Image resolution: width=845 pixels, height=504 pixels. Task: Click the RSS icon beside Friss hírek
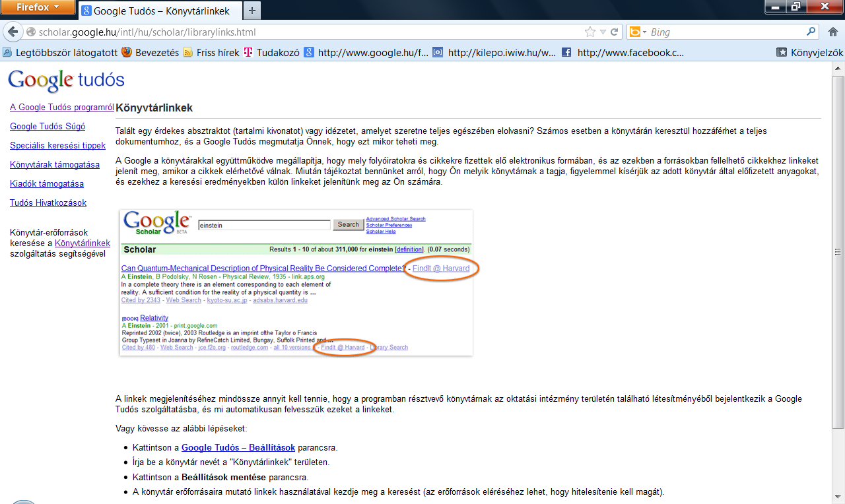pos(188,52)
